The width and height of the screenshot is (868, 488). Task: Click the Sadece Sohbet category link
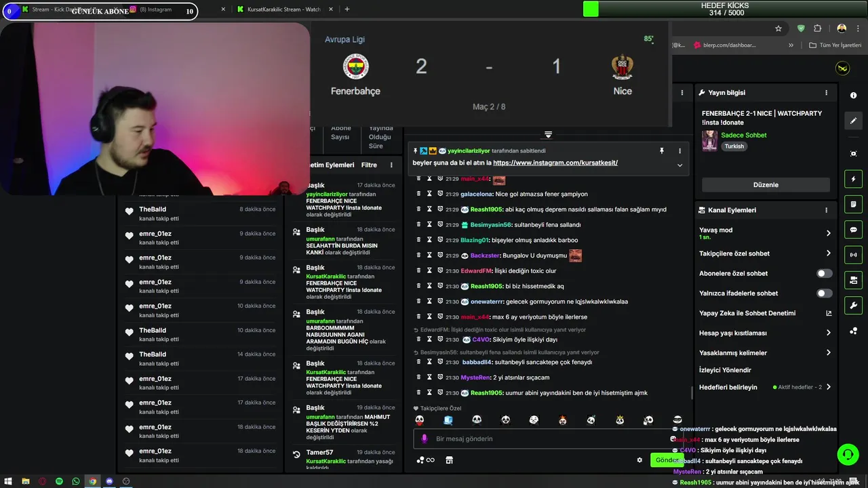point(744,135)
